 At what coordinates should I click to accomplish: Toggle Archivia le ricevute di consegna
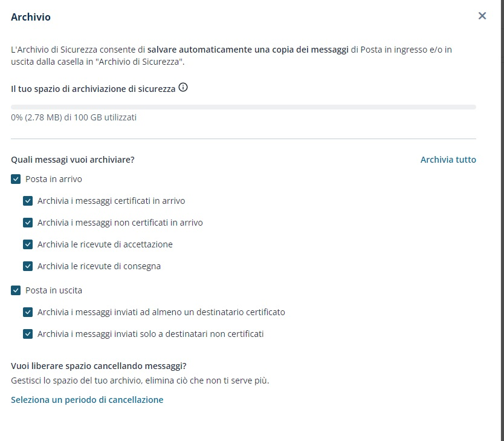pyautogui.click(x=28, y=266)
